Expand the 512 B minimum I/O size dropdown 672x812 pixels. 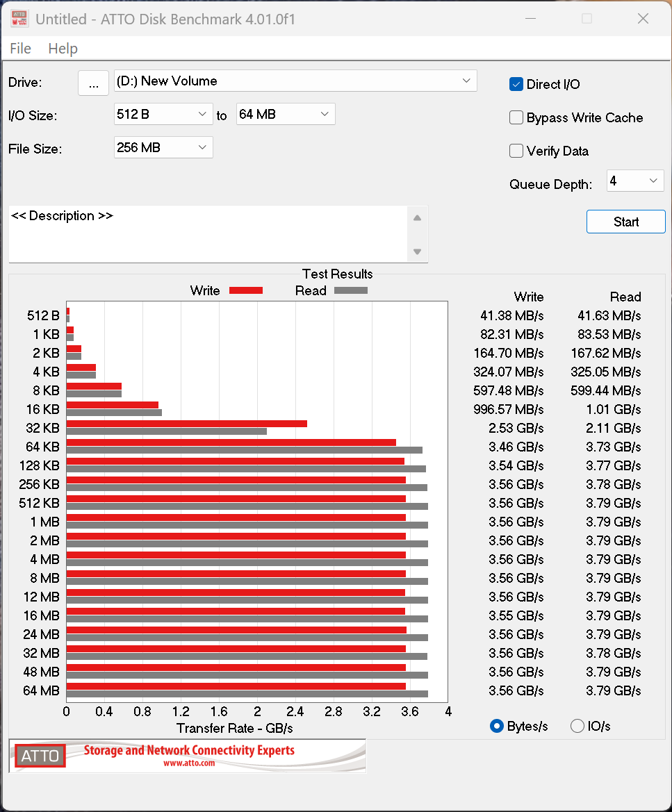163,114
